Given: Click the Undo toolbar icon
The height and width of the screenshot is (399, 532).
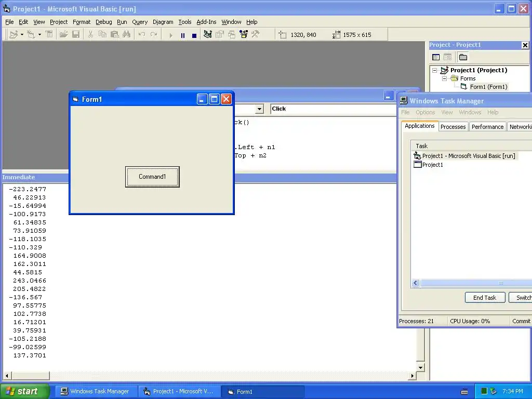Looking at the screenshot, I should pos(141,35).
